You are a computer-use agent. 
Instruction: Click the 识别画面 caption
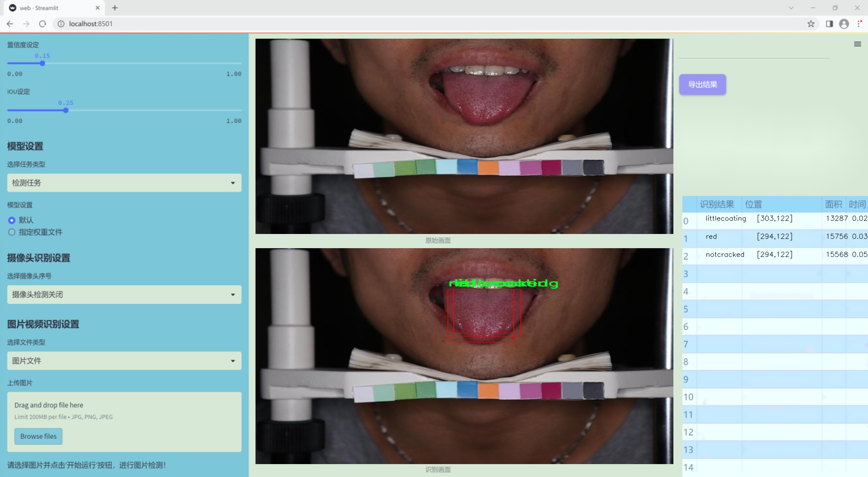(438, 470)
